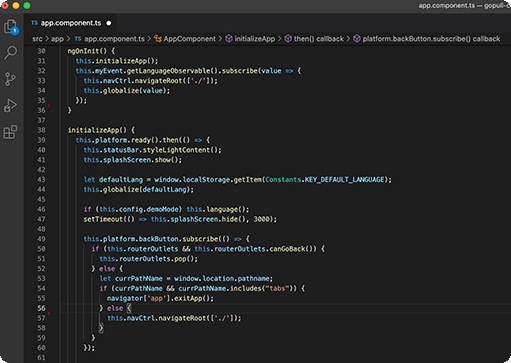Select the app.component.ts editor tab
This screenshot has height=363, width=511.
(71, 23)
